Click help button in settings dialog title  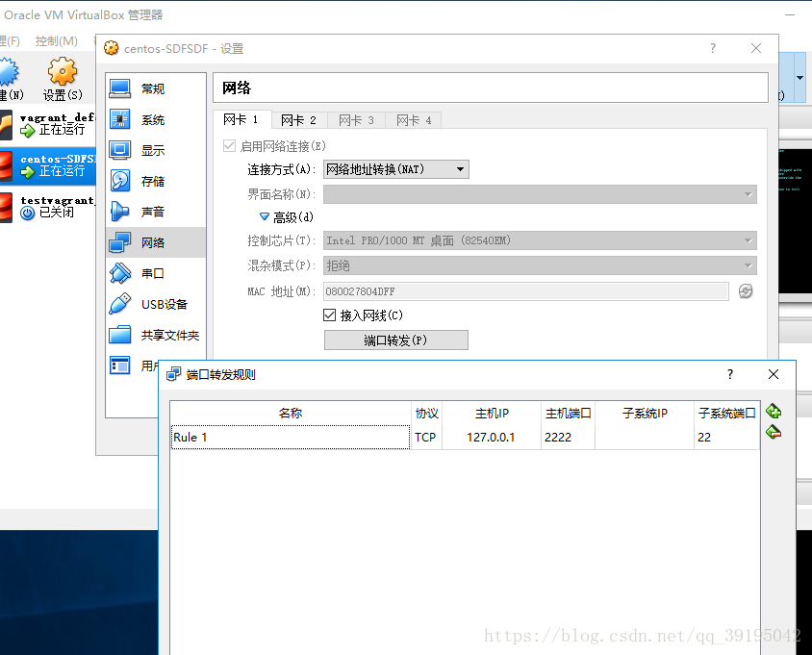click(713, 48)
